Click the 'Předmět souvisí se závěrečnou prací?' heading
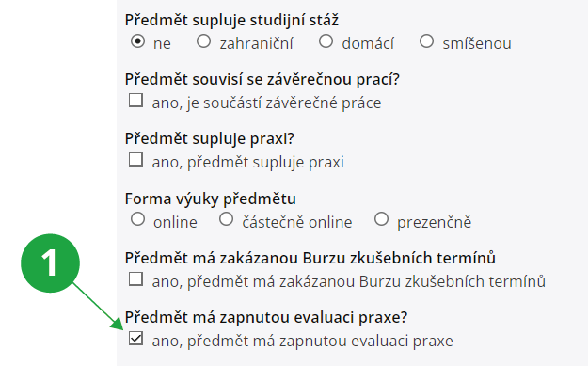 [x=262, y=79]
